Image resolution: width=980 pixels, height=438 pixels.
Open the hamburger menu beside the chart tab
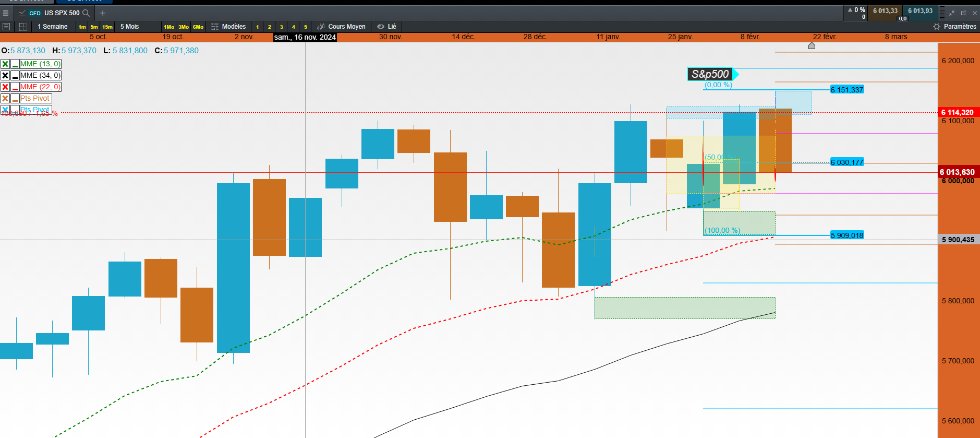(6, 13)
